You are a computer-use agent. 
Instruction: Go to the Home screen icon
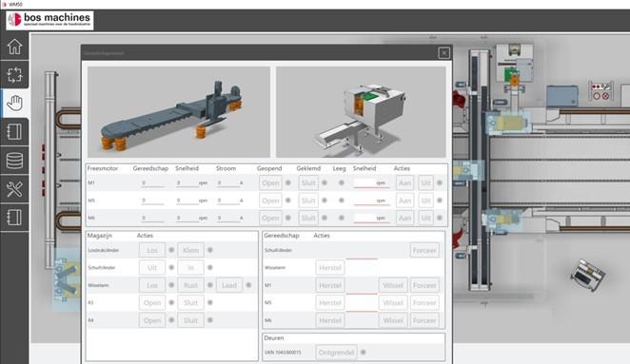(x=14, y=47)
